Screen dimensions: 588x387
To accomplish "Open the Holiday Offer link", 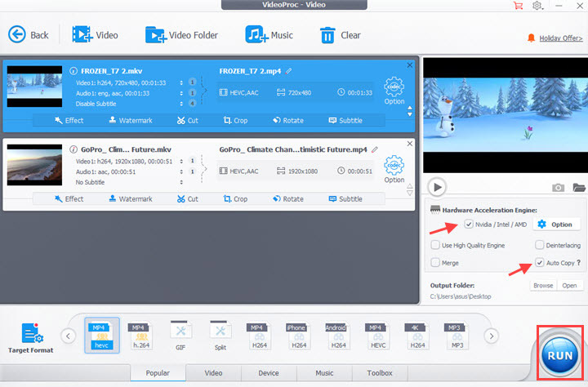I will (x=560, y=38).
